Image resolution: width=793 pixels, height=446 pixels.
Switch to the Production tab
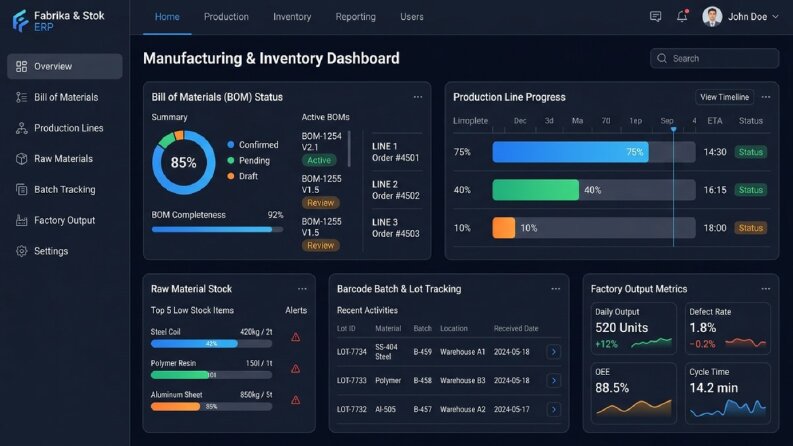pos(226,17)
